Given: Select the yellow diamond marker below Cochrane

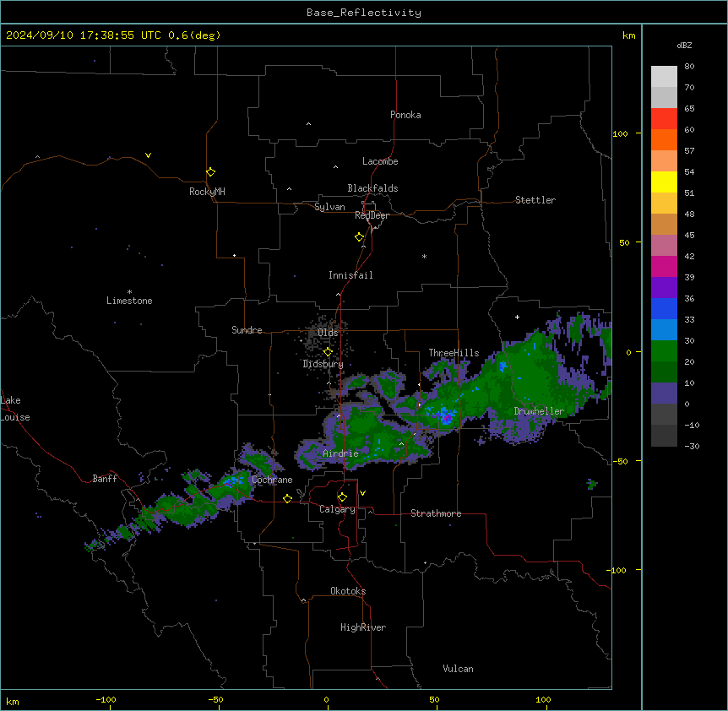Looking at the screenshot, I should (287, 499).
